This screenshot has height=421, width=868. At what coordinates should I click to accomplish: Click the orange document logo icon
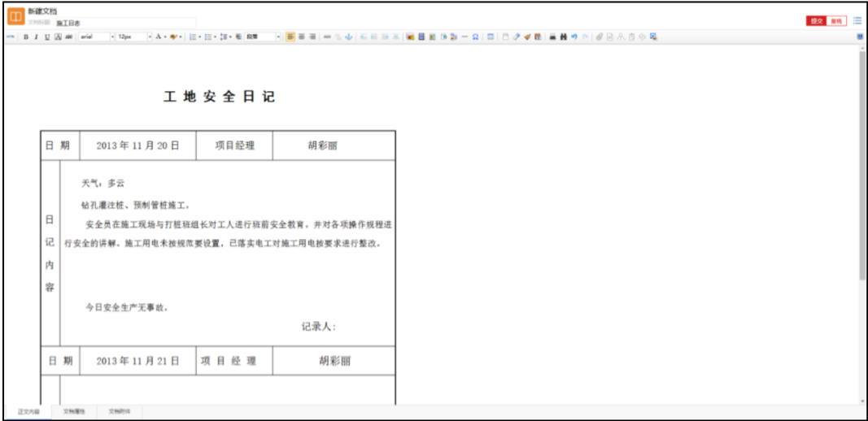[16, 16]
